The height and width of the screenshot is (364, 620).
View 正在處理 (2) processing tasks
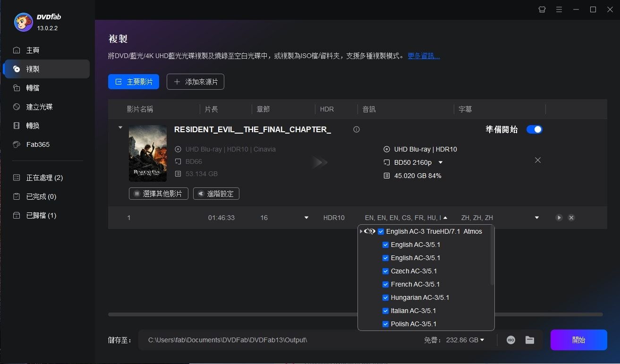coord(46,178)
